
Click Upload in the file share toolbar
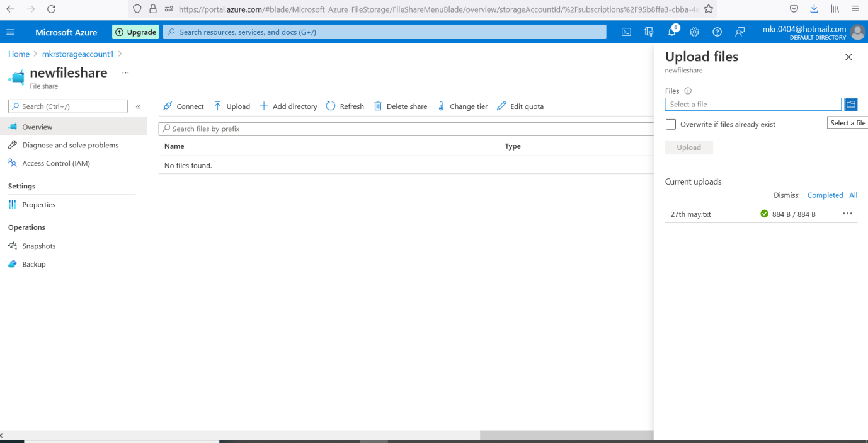point(232,106)
